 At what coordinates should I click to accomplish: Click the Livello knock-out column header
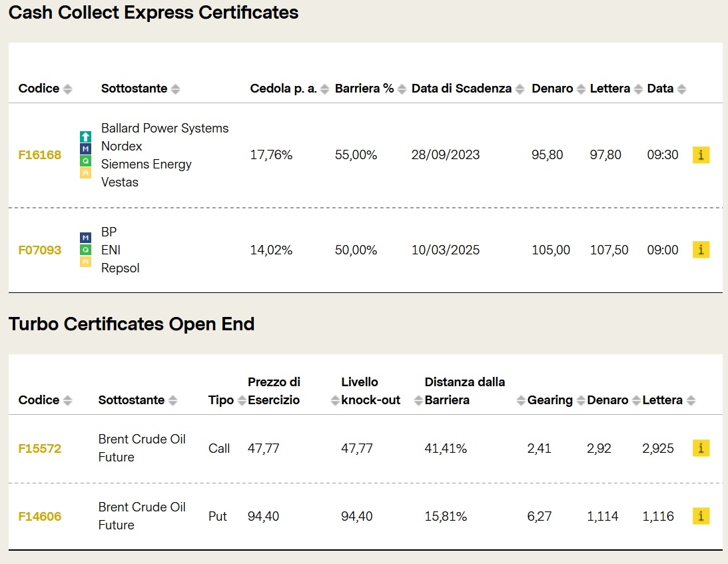coord(370,391)
